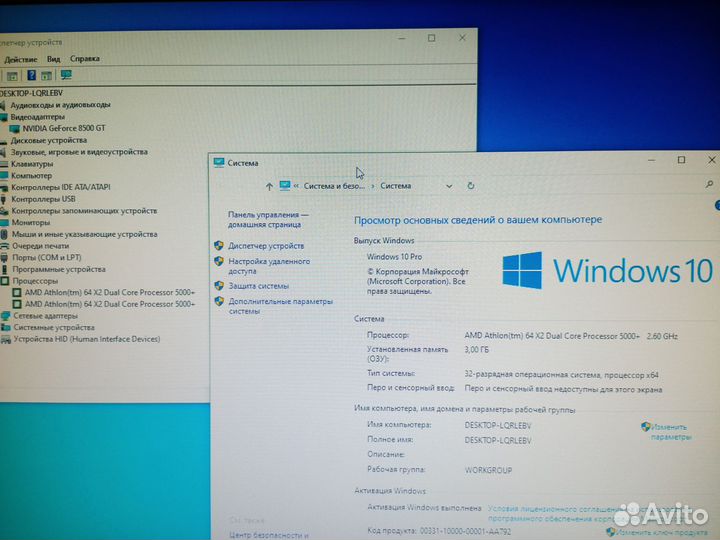Select Звуковые, игровые и видеоустройства category

pos(79,152)
